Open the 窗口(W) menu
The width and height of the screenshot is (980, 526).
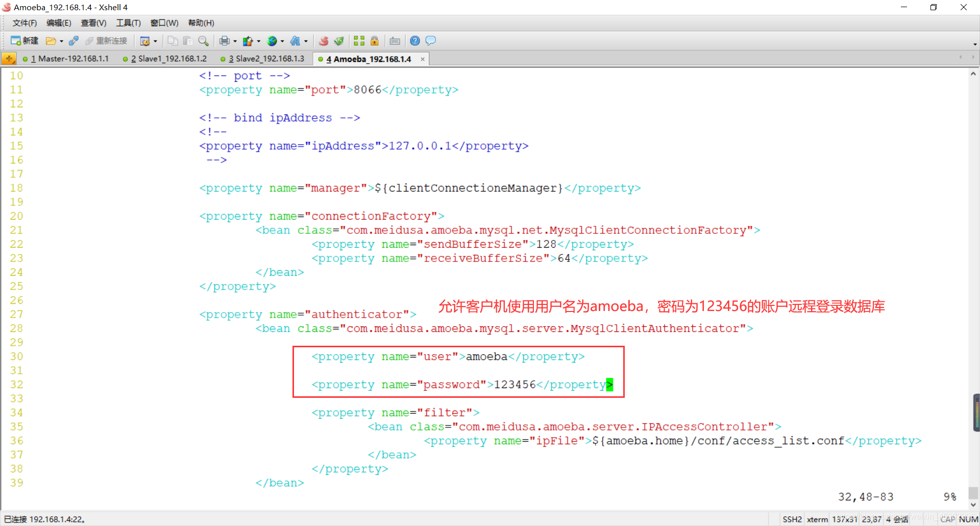pyautogui.click(x=164, y=23)
